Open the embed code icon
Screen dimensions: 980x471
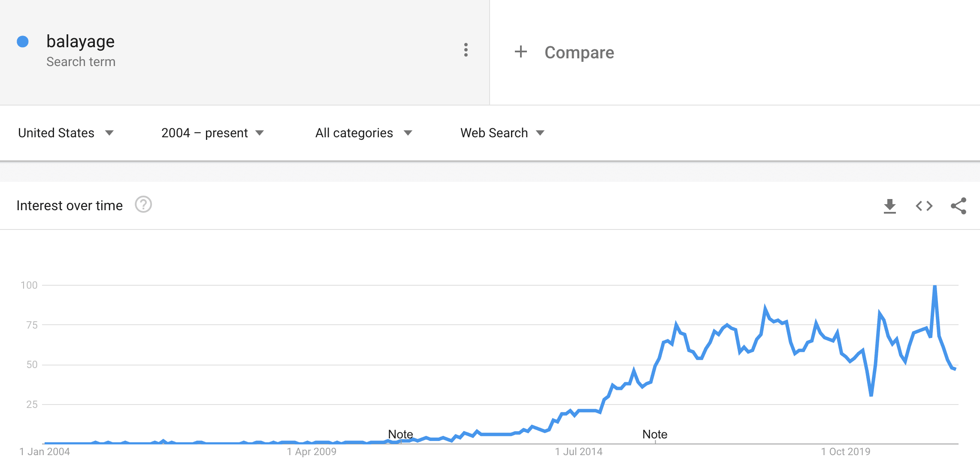(x=924, y=206)
